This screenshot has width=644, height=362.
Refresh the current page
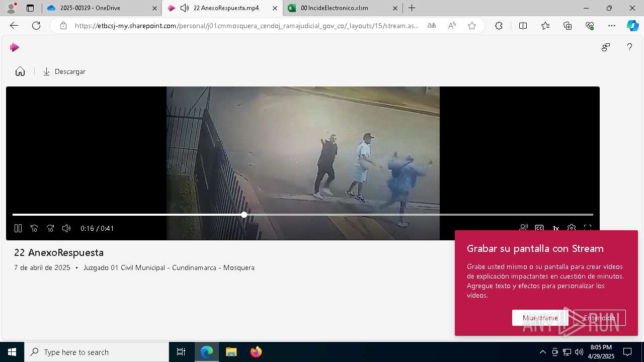(36, 26)
